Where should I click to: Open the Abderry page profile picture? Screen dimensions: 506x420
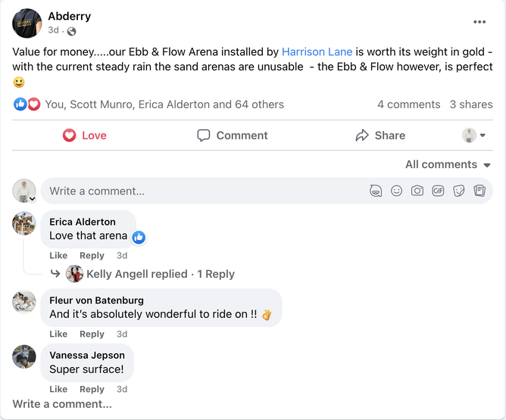pyautogui.click(x=27, y=23)
